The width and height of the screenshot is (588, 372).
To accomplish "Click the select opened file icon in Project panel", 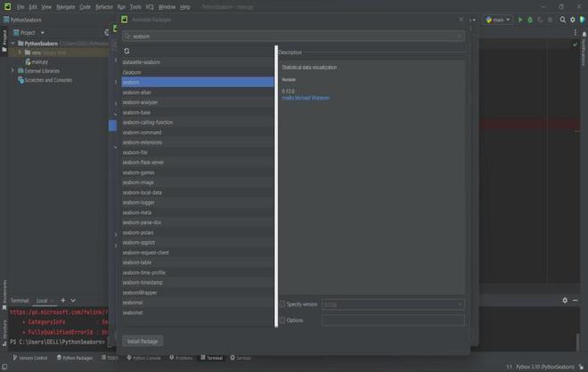I will pyautogui.click(x=107, y=33).
